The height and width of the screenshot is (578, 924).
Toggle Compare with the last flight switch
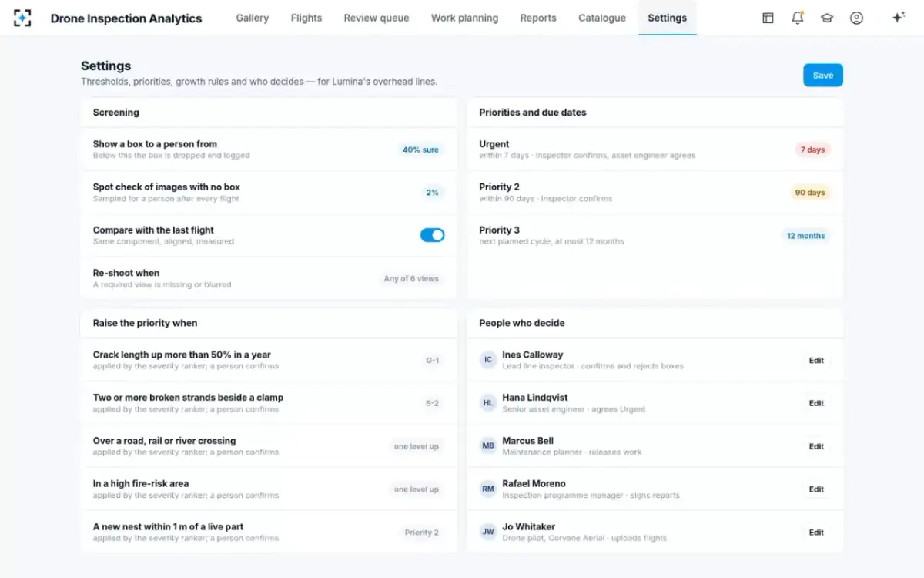coord(432,235)
